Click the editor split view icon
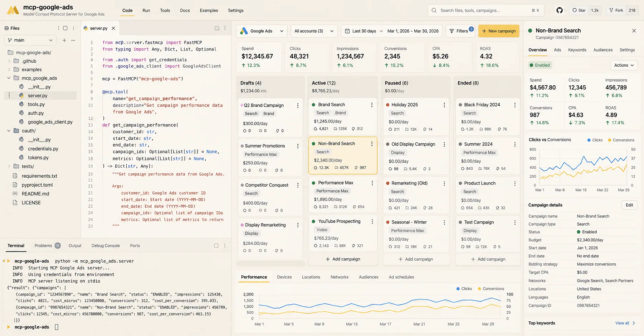The height and width of the screenshot is (336, 644). pos(217,28)
